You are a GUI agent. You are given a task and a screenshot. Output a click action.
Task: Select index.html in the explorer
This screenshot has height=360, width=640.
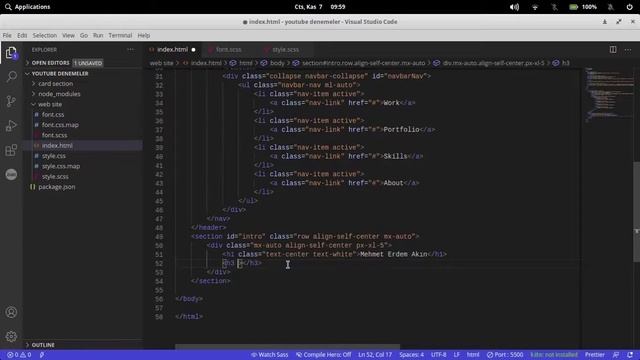[57, 146]
